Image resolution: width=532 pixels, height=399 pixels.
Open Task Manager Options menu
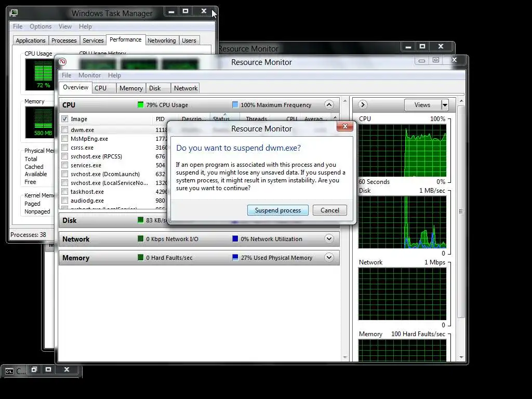pos(41,26)
